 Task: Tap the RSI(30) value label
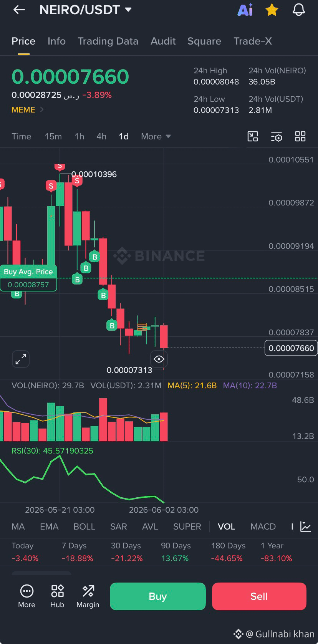(52, 451)
